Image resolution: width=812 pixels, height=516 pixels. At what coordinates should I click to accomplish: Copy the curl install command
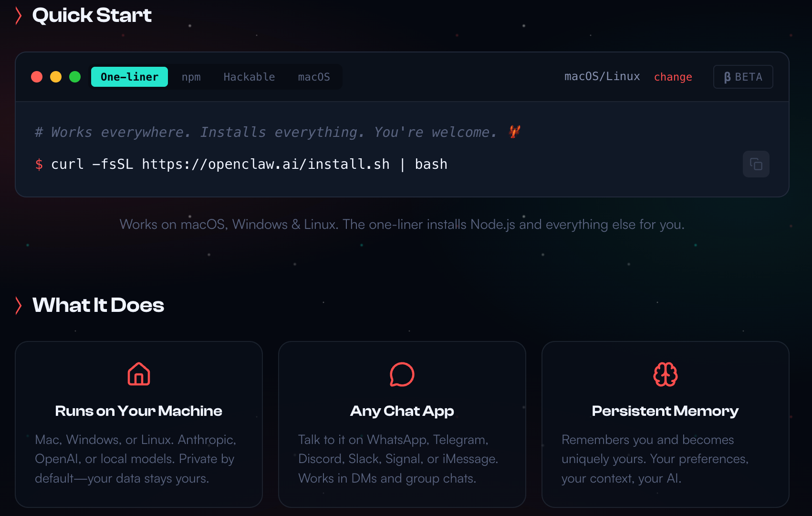coord(756,164)
